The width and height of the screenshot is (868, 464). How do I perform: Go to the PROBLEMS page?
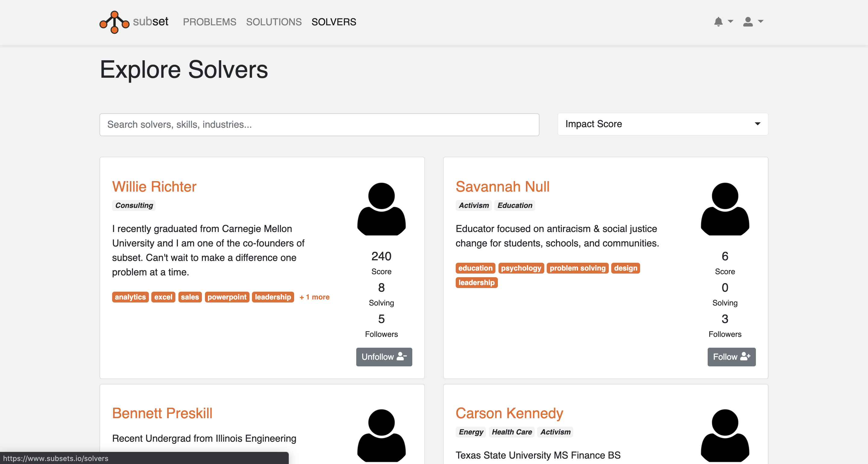coord(209,22)
